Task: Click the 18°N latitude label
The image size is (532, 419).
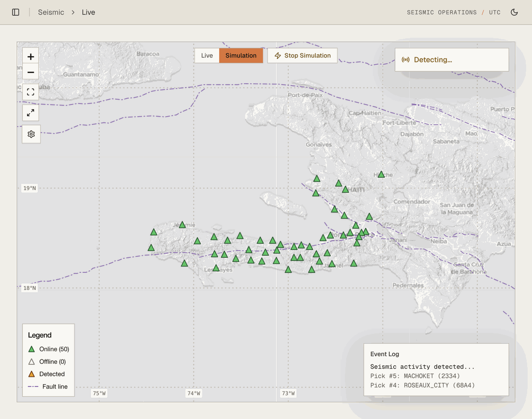Action: 30,288
